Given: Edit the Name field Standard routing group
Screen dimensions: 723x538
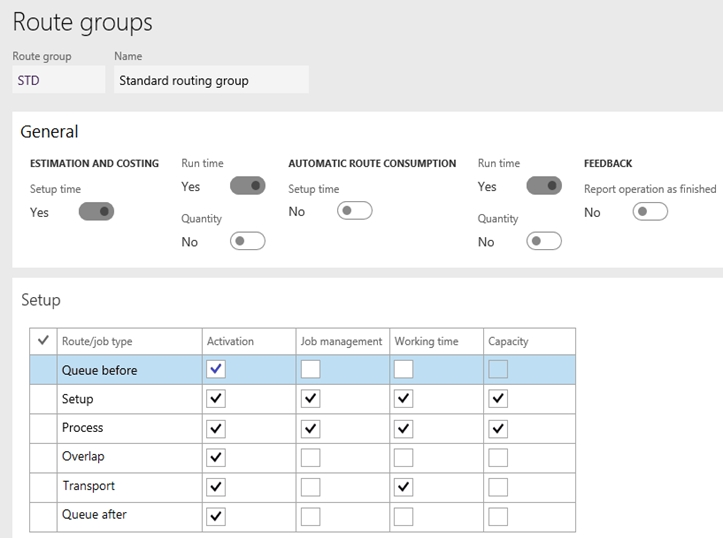Looking at the screenshot, I should [211, 80].
